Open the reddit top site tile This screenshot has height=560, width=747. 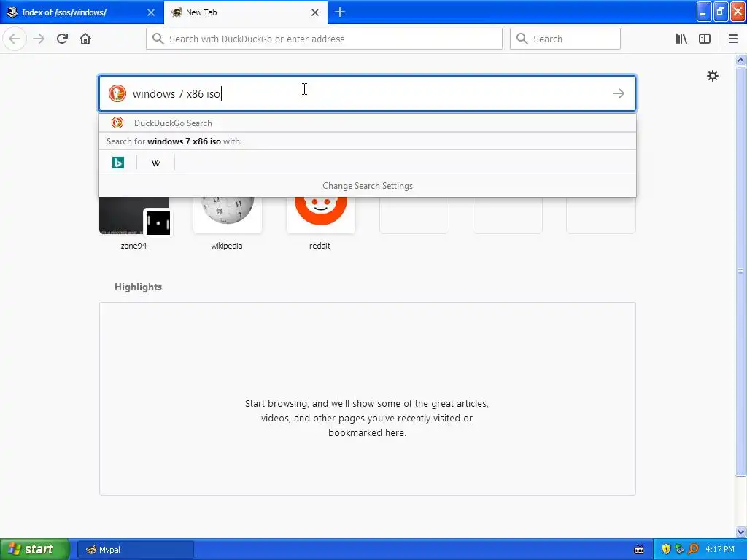pos(320,223)
